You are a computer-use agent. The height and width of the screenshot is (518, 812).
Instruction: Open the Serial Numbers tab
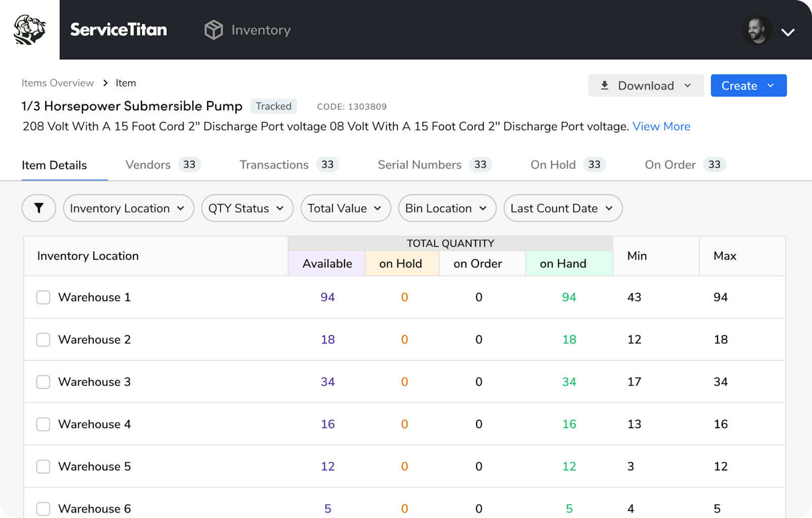pos(420,165)
